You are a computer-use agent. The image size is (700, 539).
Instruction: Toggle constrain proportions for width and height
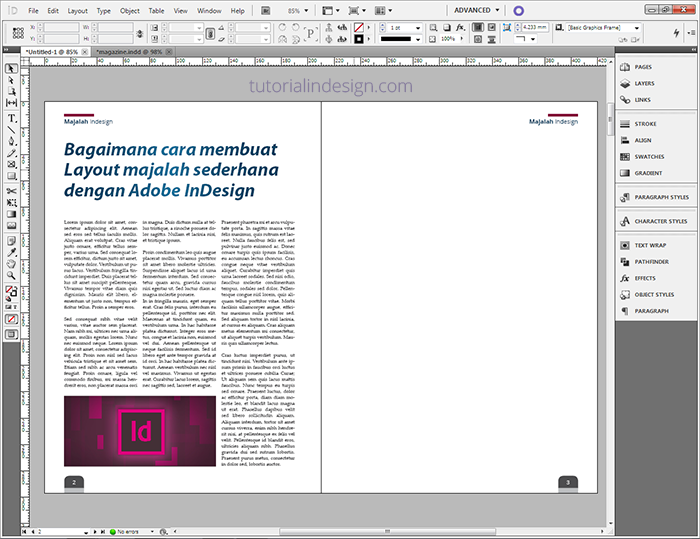click(x=140, y=33)
